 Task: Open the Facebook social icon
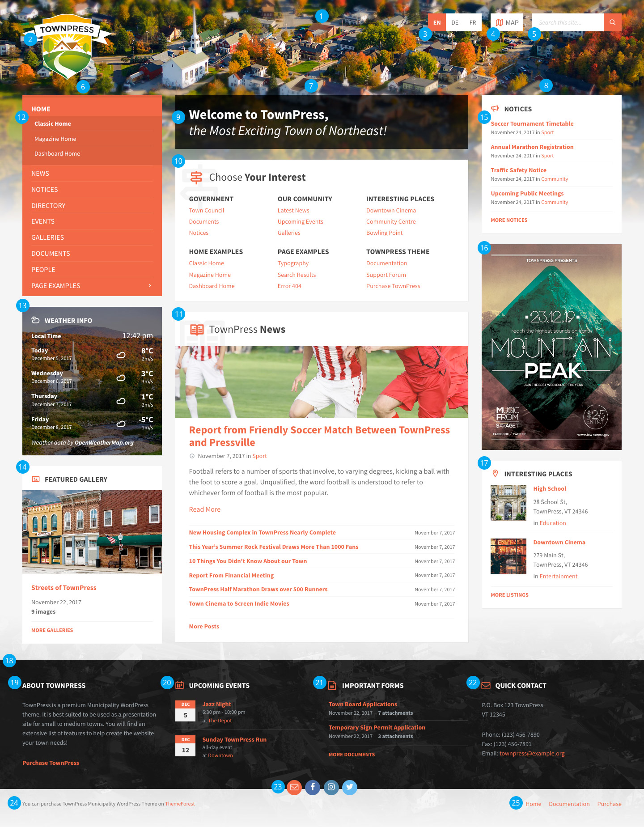(313, 787)
